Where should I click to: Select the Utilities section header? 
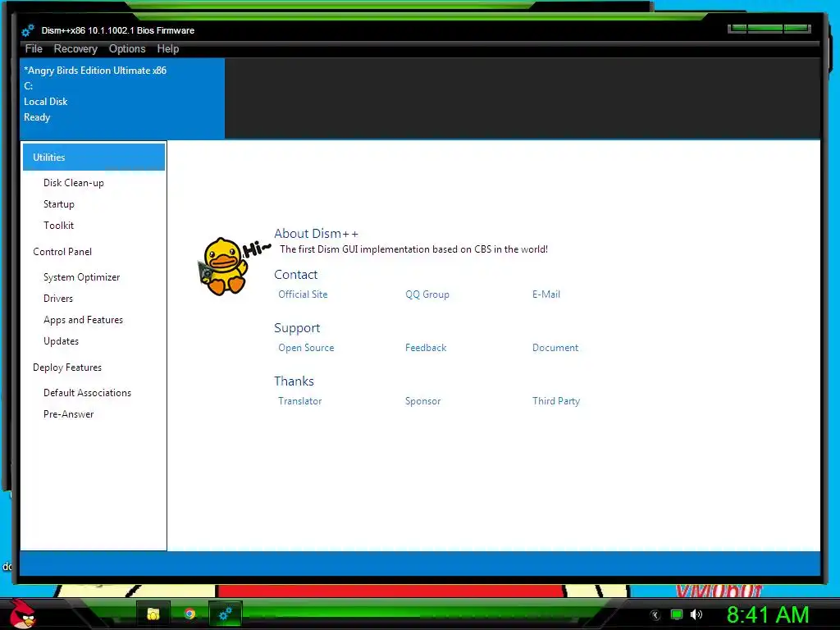94,157
